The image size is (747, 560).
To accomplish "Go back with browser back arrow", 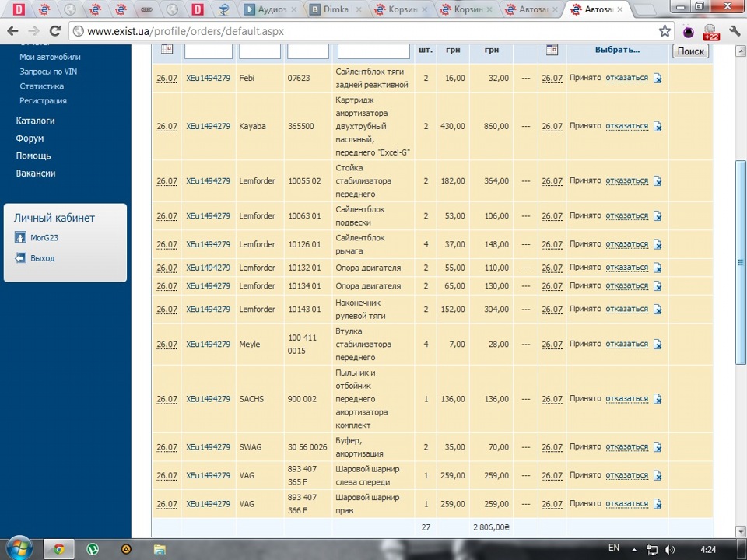I will point(13,31).
